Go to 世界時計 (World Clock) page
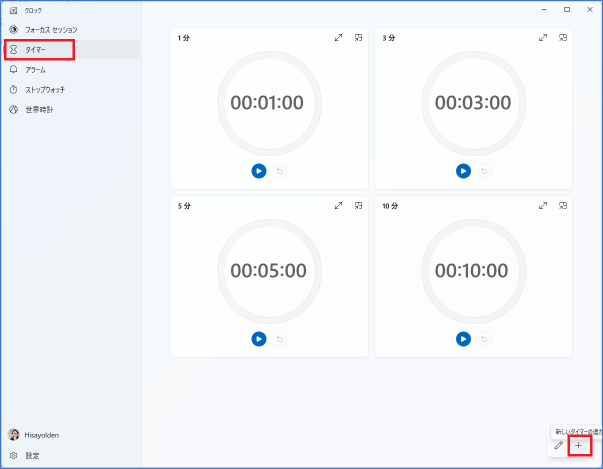 coord(39,109)
